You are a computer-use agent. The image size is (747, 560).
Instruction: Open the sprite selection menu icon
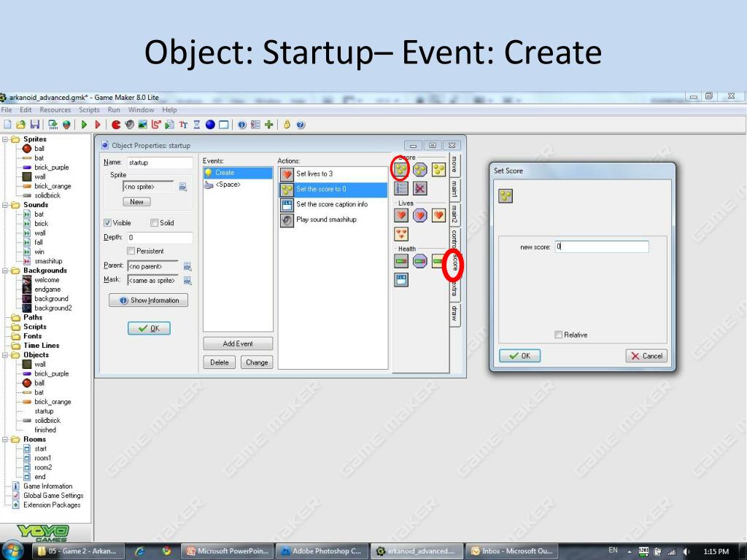[182, 187]
